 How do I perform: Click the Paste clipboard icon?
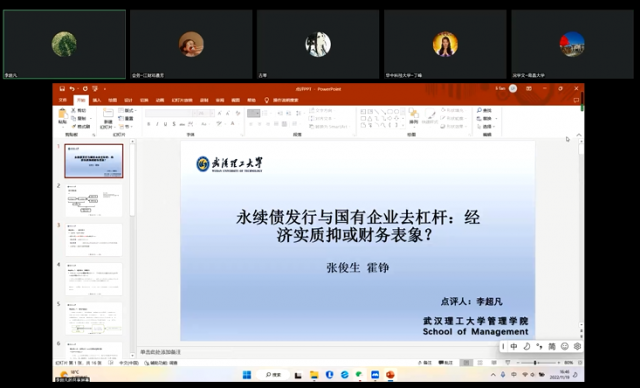tap(62, 113)
